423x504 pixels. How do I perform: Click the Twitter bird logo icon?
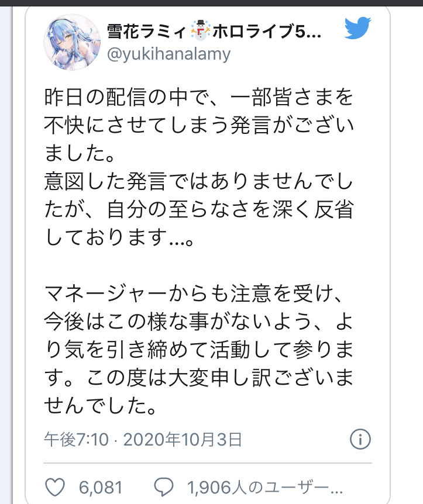coord(357,28)
